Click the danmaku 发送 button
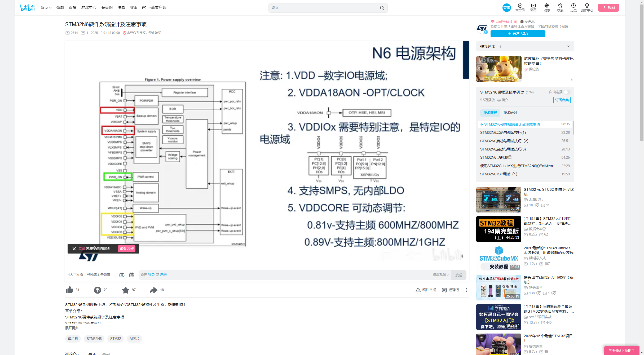Screen dimensions: 644x355 coord(459,275)
